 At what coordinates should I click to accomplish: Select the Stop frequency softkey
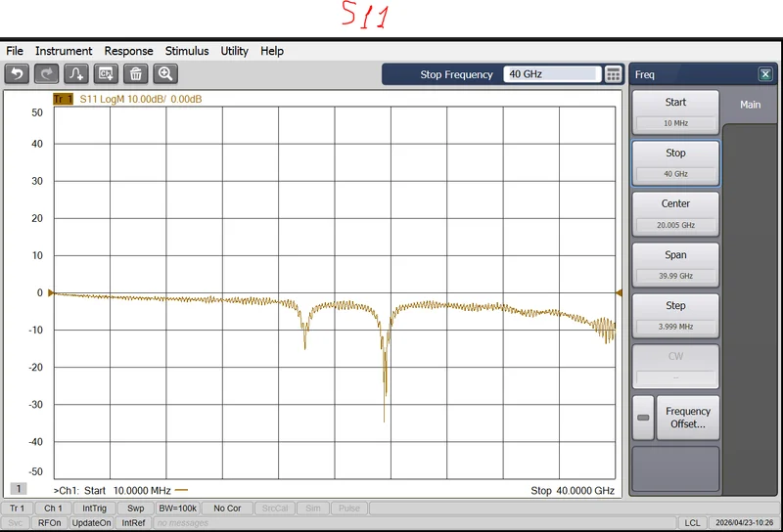(x=675, y=163)
